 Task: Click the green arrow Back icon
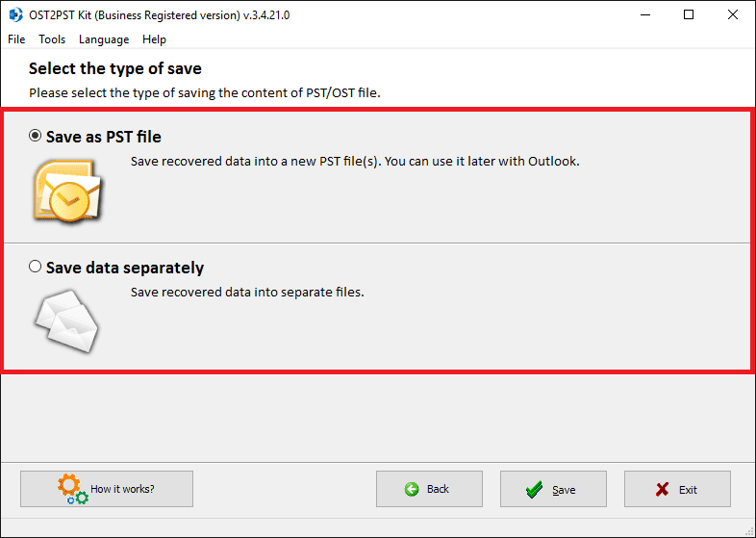click(x=412, y=489)
